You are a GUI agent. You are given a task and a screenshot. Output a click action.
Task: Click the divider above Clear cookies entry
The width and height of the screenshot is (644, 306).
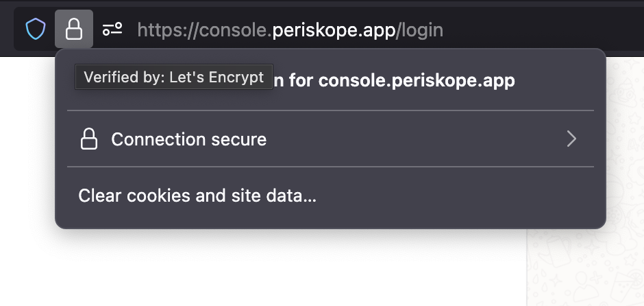[x=331, y=167]
